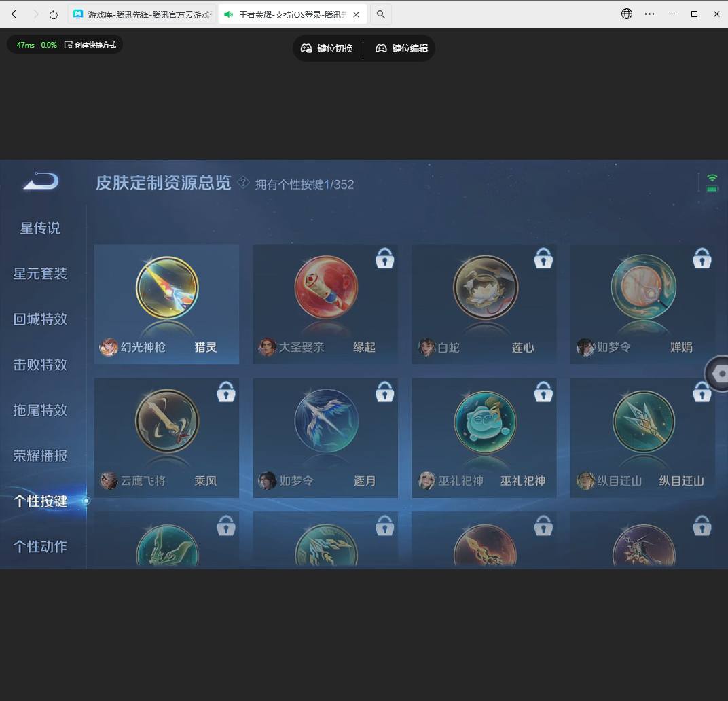The height and width of the screenshot is (701, 728).
Task: Click the lock icon on the 逐月 item
Action: (x=384, y=392)
